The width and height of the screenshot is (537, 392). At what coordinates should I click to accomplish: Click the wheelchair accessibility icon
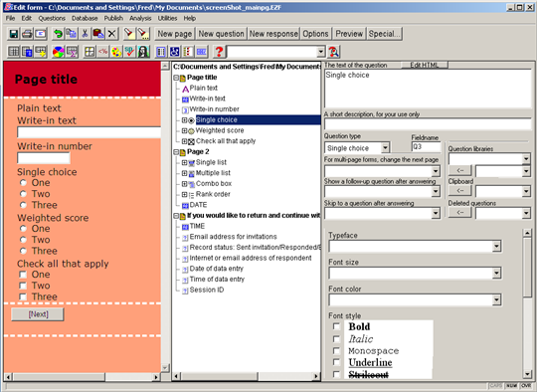click(x=174, y=52)
